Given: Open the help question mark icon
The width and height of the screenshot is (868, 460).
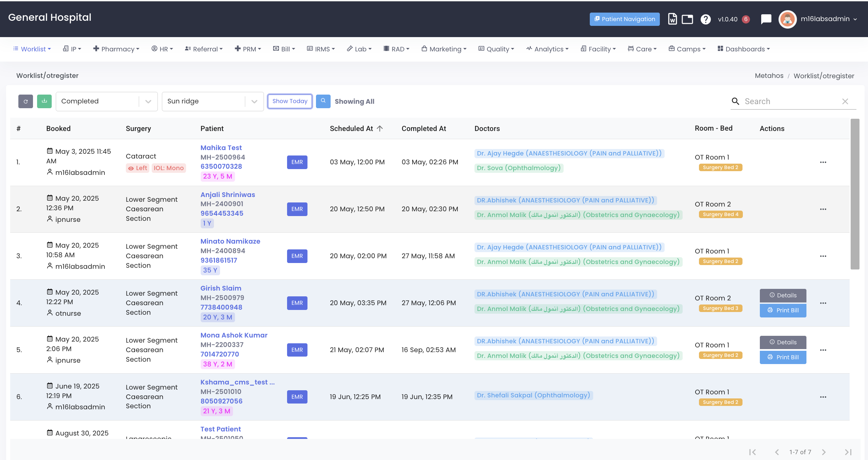Looking at the screenshot, I should click(706, 19).
